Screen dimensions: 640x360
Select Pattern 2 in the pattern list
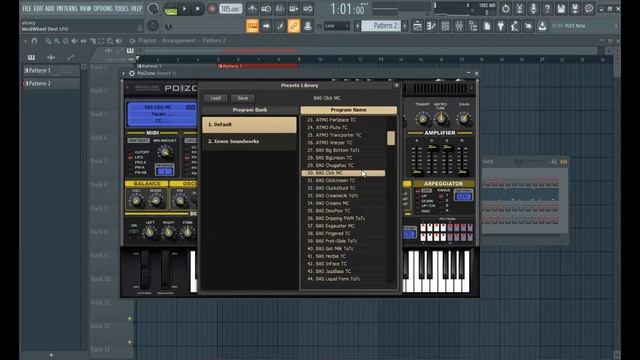pyautogui.click(x=51, y=84)
